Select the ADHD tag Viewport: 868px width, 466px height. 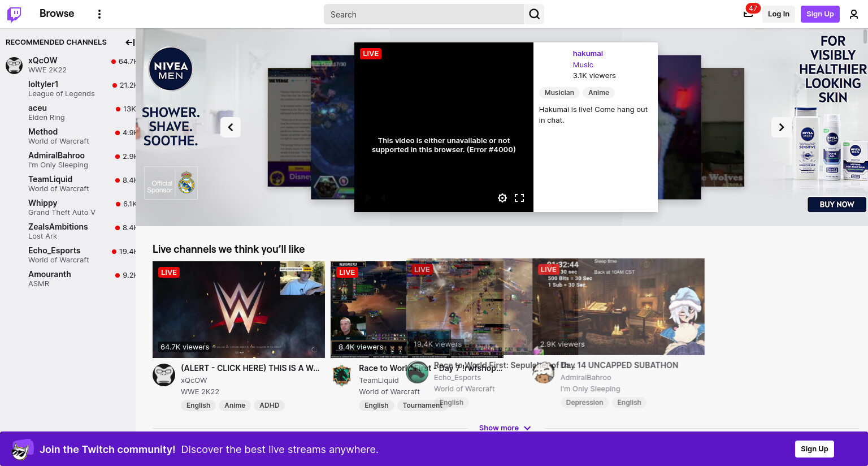270,405
